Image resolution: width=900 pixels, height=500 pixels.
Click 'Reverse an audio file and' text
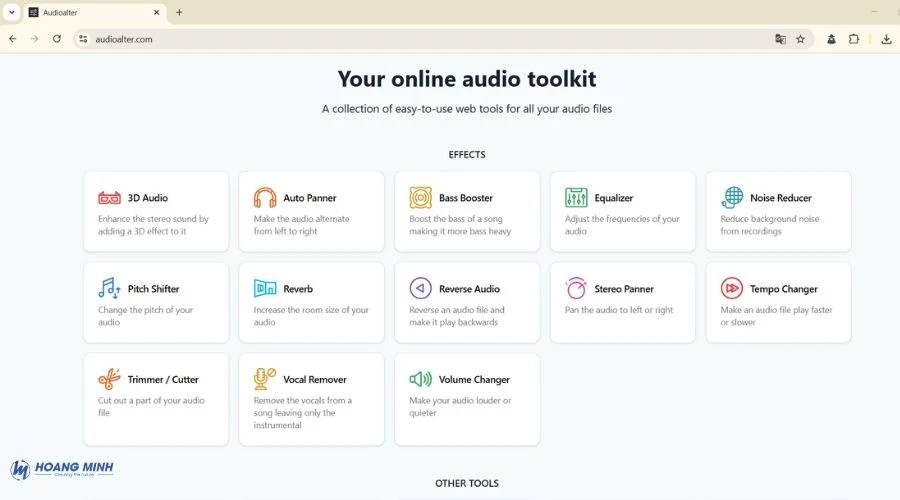(457, 310)
